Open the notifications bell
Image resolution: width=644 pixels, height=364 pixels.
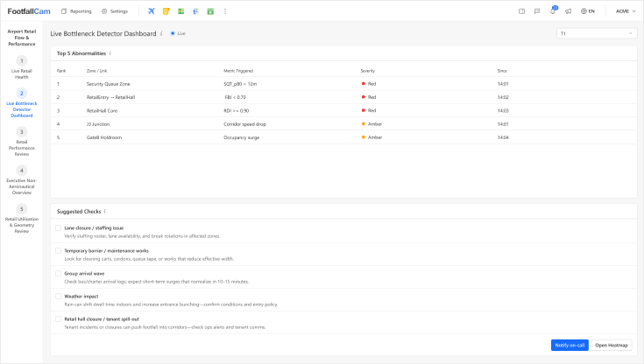click(x=553, y=10)
